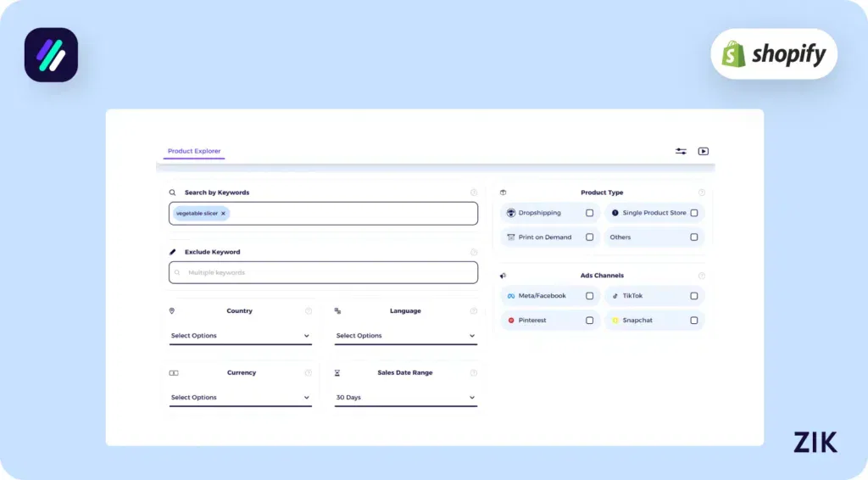This screenshot has height=480, width=868.
Task: Open help tooltip for Search by Keywords
Action: pyautogui.click(x=473, y=193)
